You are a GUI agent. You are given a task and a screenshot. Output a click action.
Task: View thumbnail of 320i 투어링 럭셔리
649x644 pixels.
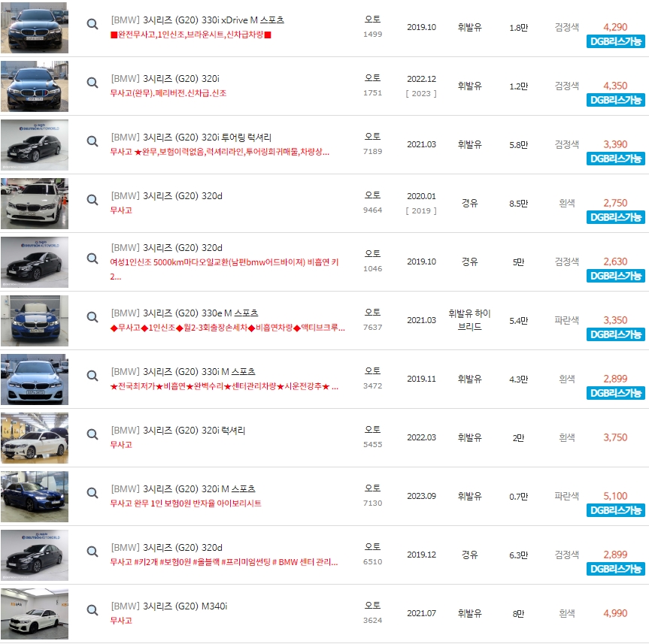(x=35, y=145)
